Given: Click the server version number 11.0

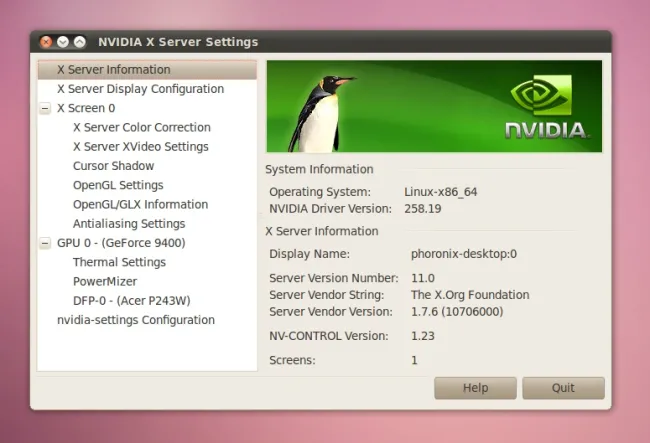Looking at the screenshot, I should point(423,278).
